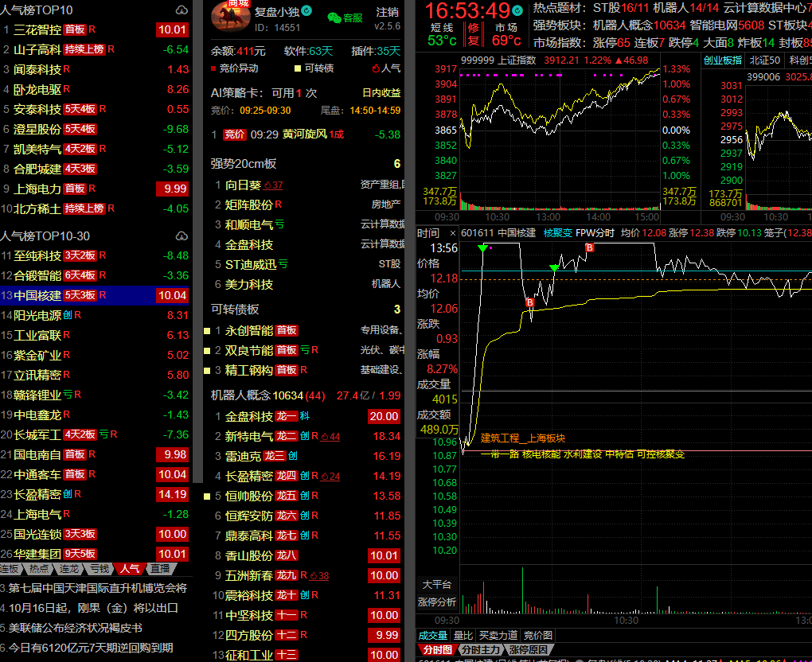Viewport: 812px width, 662px height.
Task: Click the flame 人气 legend icon
Action: 376,68
